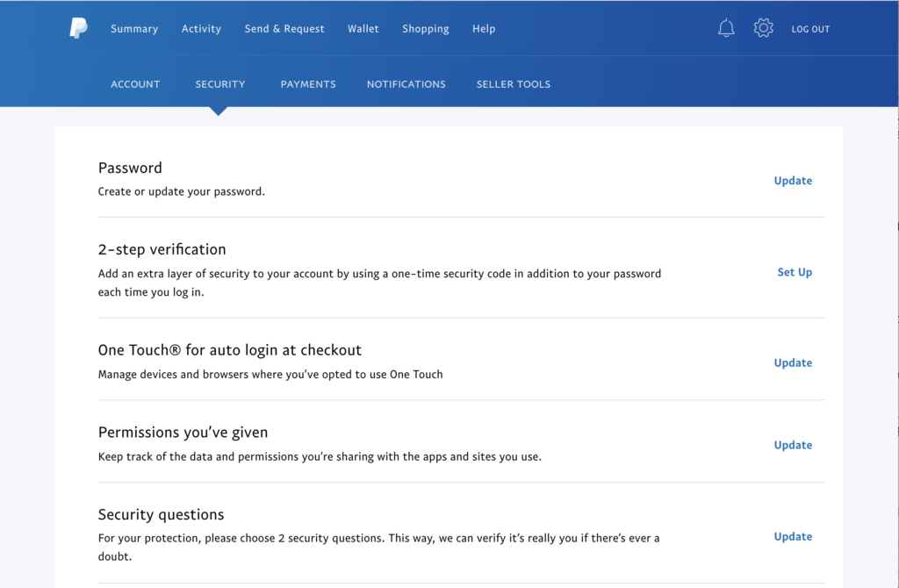The width and height of the screenshot is (899, 588).
Task: Open the settings gear icon
Action: tap(763, 29)
